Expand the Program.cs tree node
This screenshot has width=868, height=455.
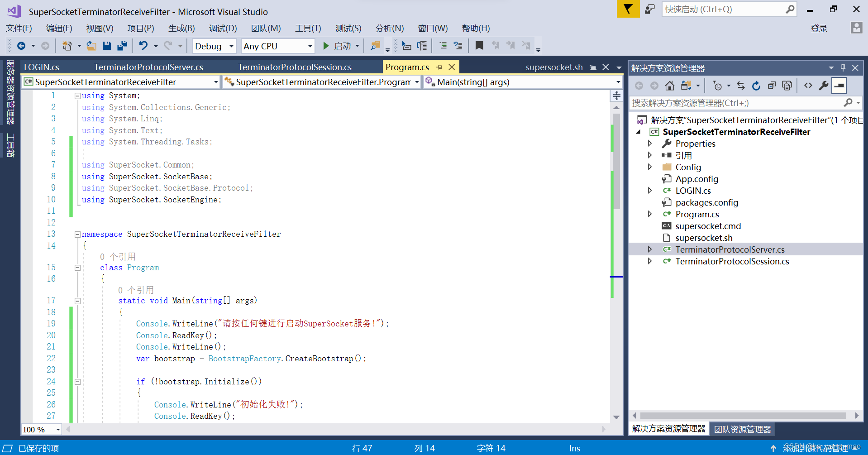pos(650,214)
